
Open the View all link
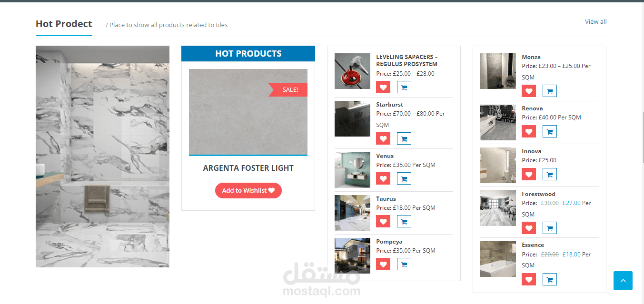coord(595,21)
